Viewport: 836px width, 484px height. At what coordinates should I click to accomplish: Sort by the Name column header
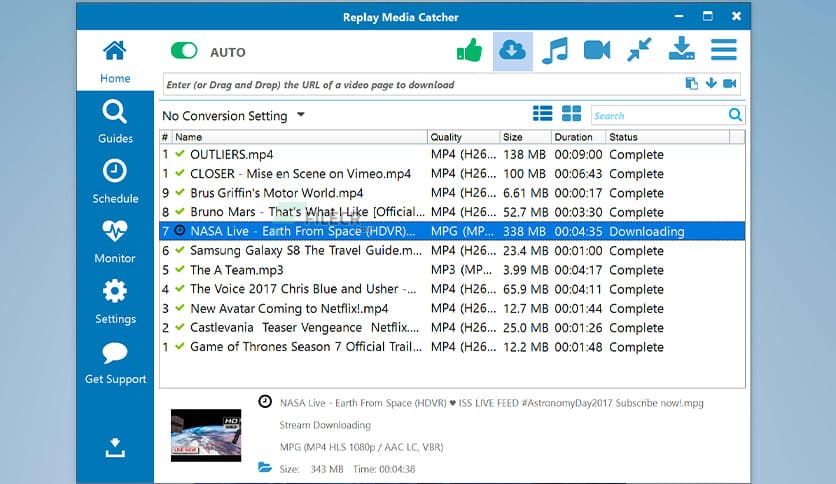300,137
